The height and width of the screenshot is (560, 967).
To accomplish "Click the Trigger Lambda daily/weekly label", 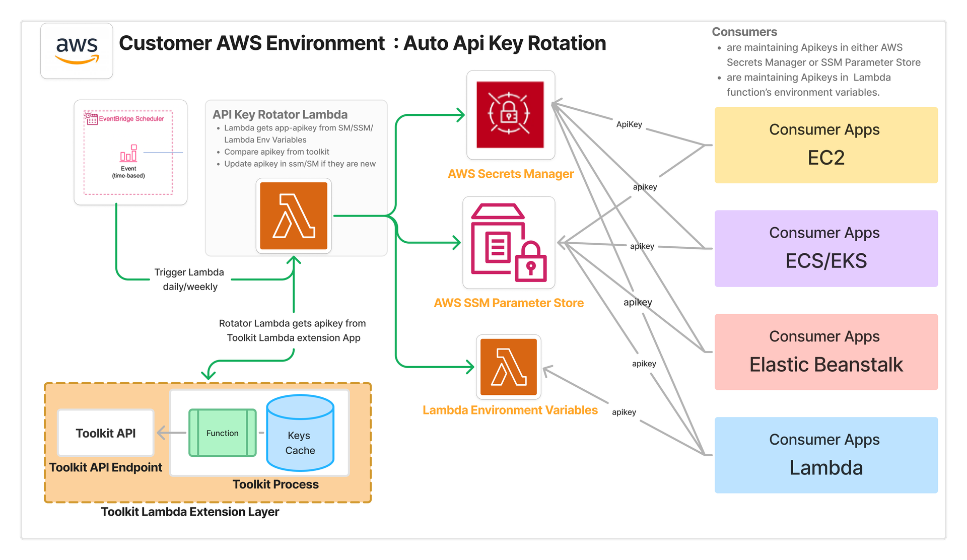I will click(190, 279).
